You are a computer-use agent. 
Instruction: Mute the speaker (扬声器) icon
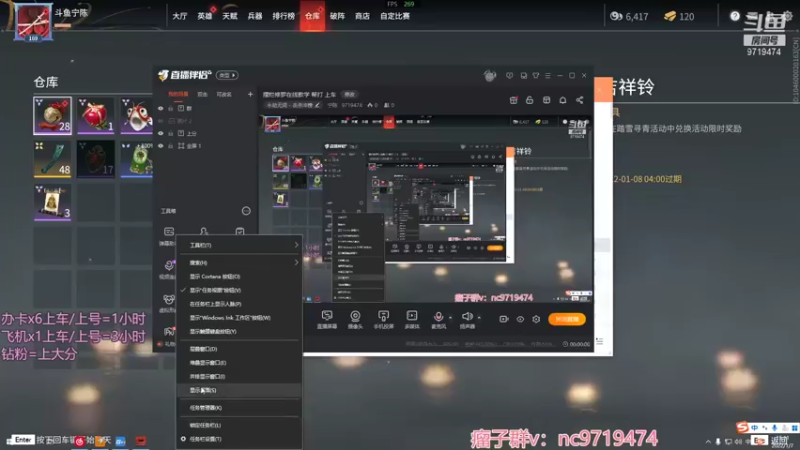[466, 317]
